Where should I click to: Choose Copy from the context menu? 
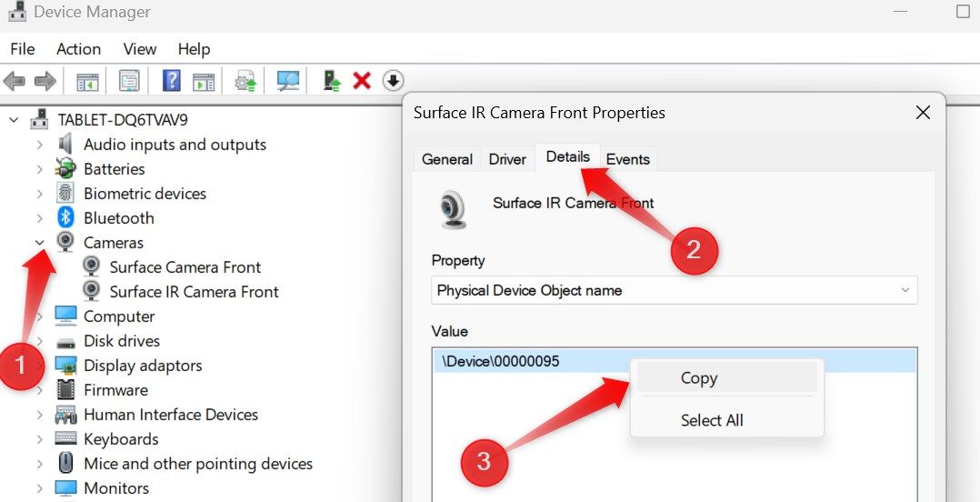tap(699, 378)
